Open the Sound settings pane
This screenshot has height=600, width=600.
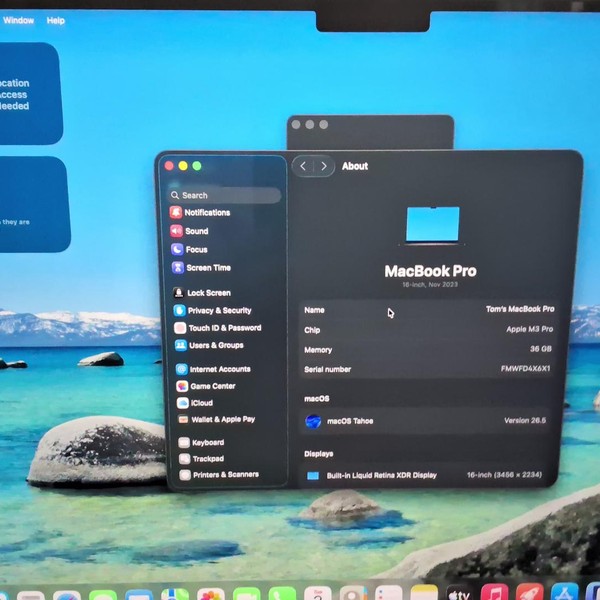point(189,231)
